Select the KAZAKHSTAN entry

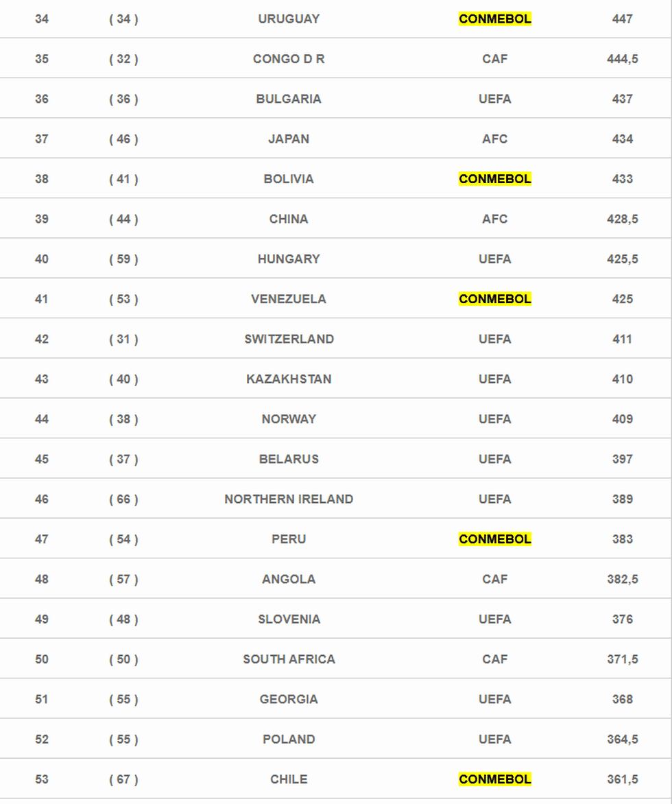point(289,379)
